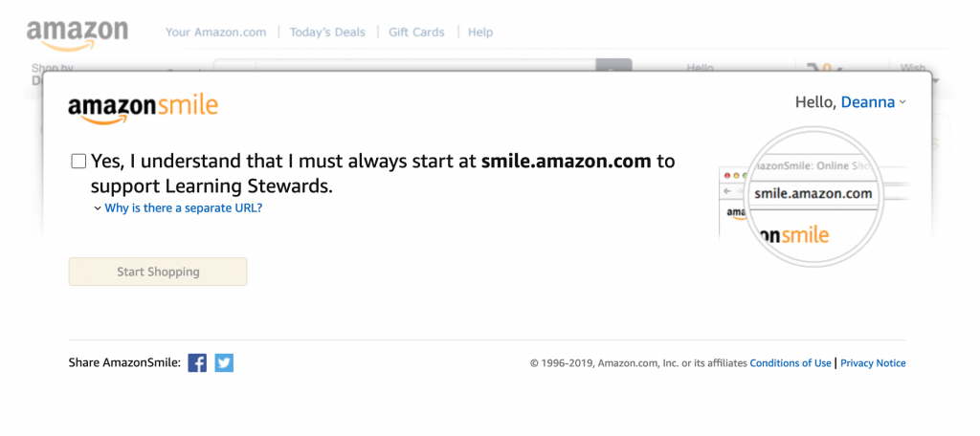Click the blurred search field behind dialog

pos(425,65)
